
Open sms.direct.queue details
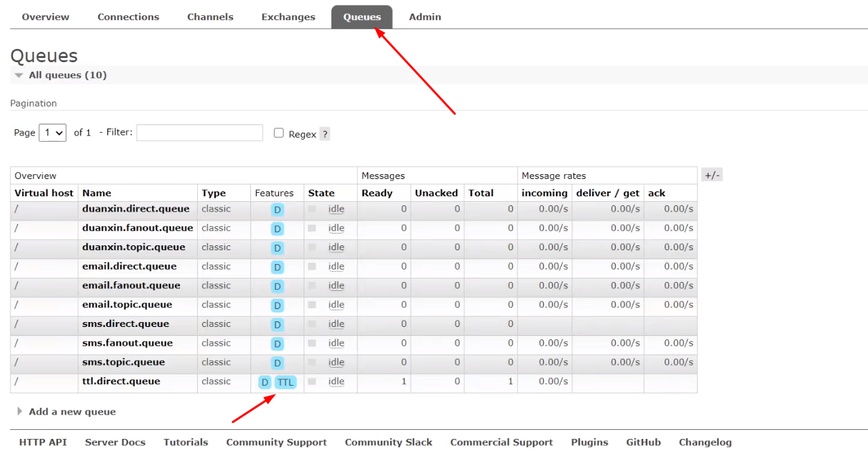coord(125,324)
